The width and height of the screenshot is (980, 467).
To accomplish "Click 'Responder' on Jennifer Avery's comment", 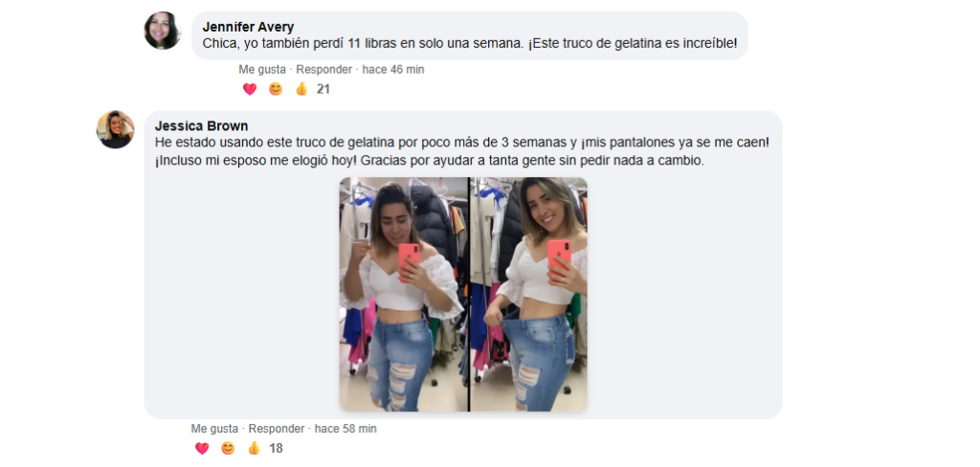I will click(x=323, y=70).
